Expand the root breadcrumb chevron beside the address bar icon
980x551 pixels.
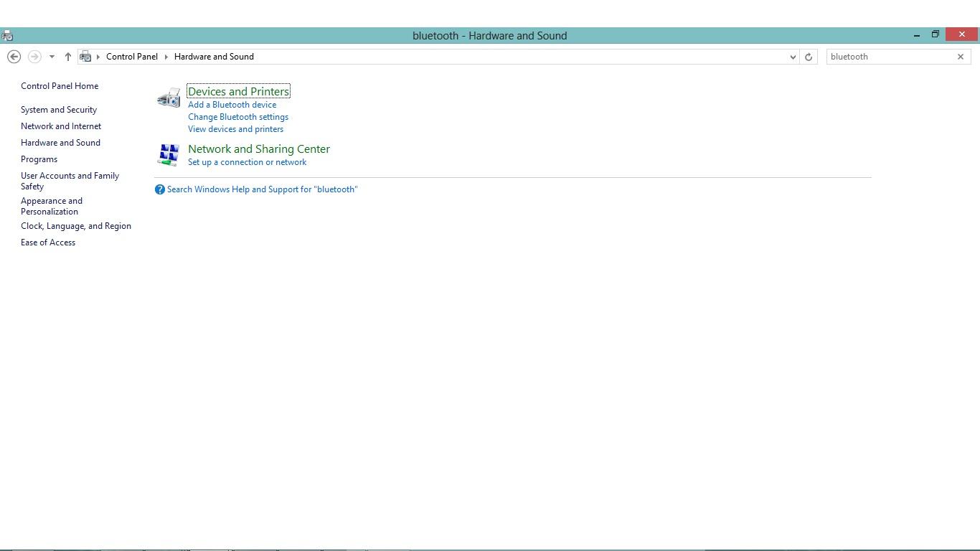click(x=98, y=57)
